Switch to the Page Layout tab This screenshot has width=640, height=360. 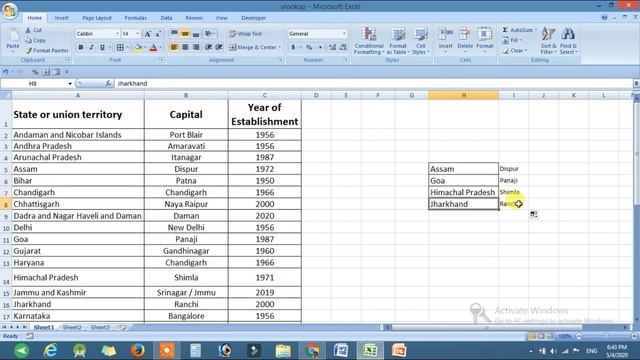pyautogui.click(x=97, y=18)
